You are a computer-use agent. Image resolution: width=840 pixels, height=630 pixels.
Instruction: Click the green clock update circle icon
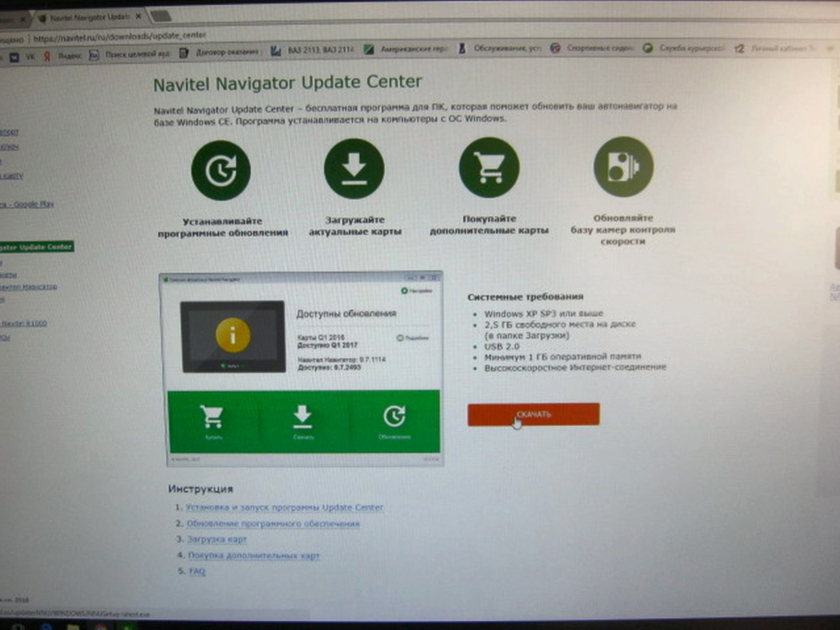pyautogui.click(x=221, y=171)
